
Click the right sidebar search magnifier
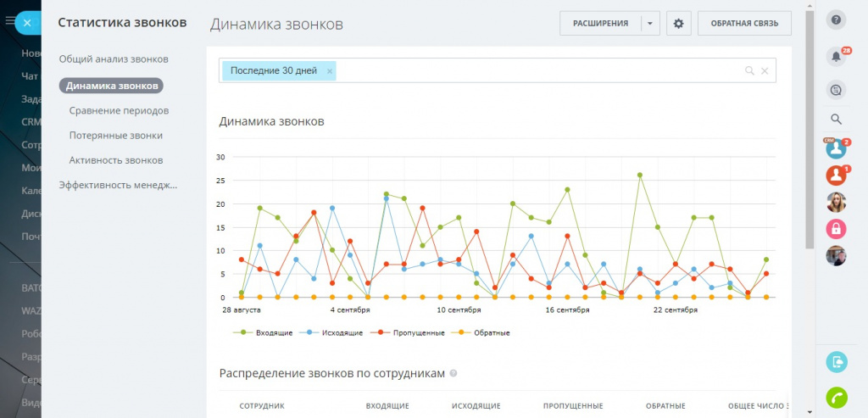pyautogui.click(x=837, y=120)
